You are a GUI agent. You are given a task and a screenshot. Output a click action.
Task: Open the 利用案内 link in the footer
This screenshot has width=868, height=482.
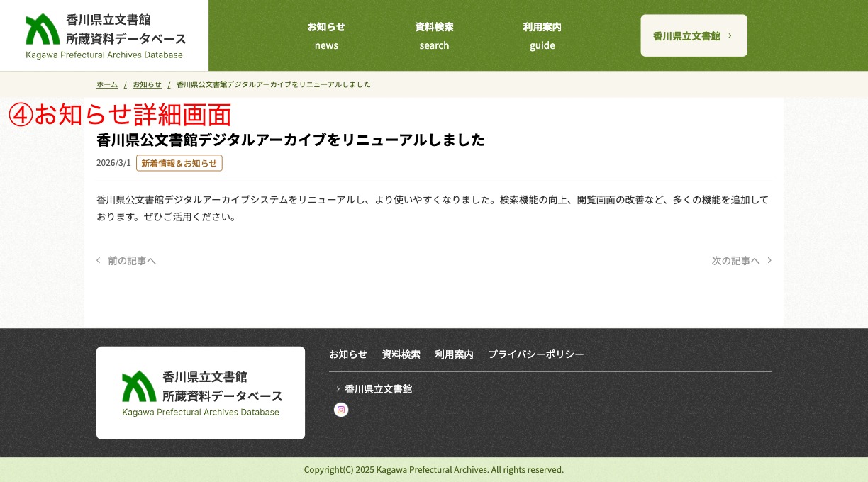pyautogui.click(x=454, y=354)
